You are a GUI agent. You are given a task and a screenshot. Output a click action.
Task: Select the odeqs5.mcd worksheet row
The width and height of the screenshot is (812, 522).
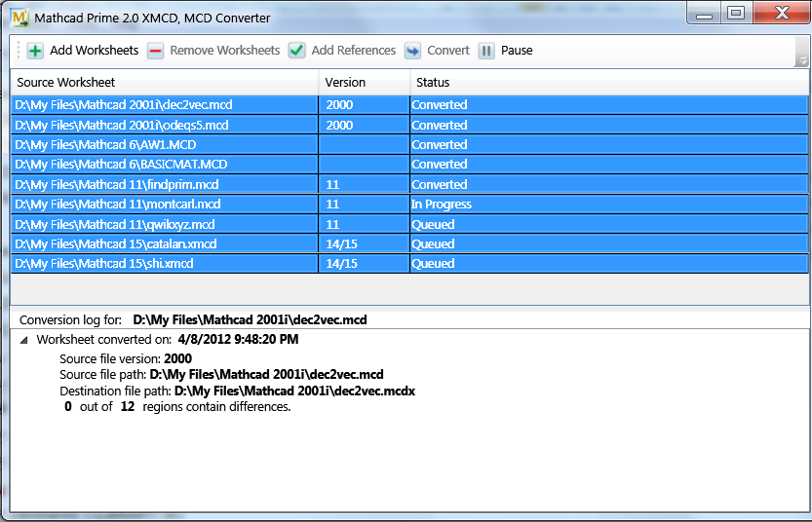[122, 125]
